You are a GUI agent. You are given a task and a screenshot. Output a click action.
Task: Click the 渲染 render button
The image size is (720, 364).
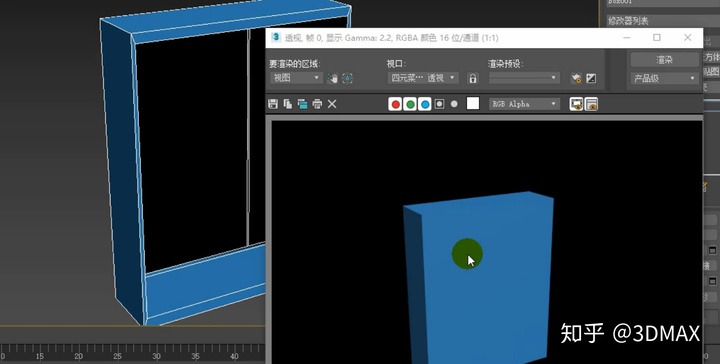[664, 60]
